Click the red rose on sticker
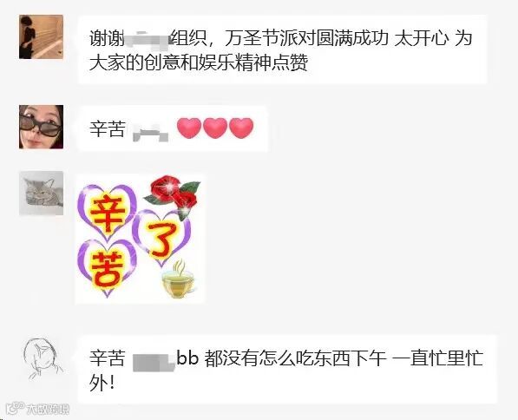Viewport: 518px width, 420px height. click(174, 195)
